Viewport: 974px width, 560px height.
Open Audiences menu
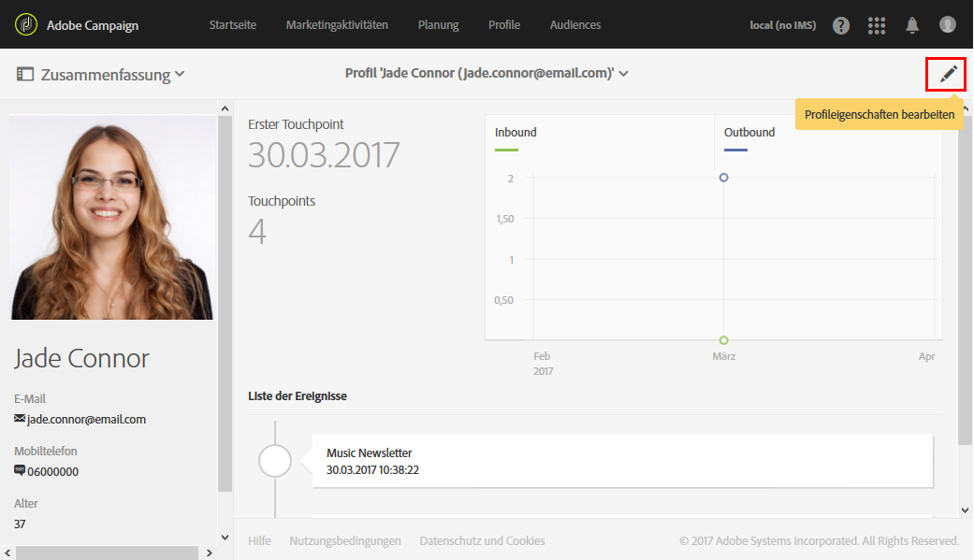pyautogui.click(x=575, y=25)
